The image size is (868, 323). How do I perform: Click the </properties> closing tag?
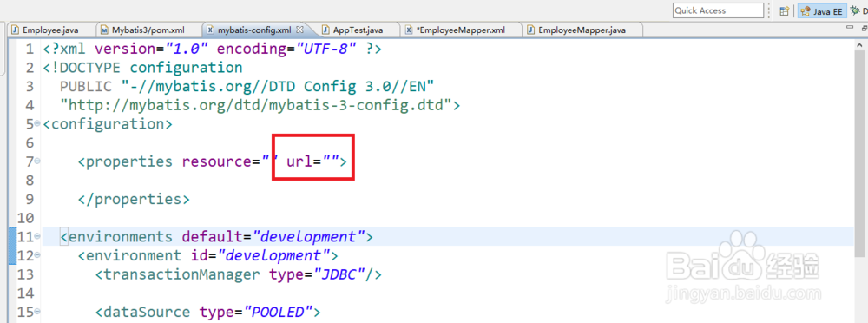coord(134,199)
